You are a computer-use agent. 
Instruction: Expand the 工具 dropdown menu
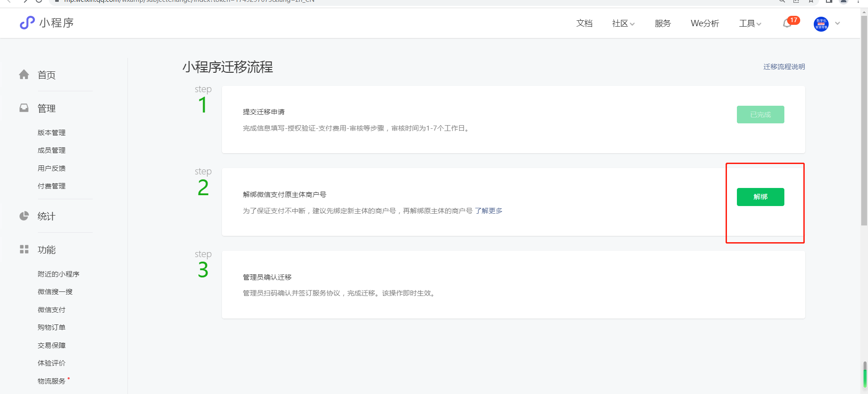point(750,23)
